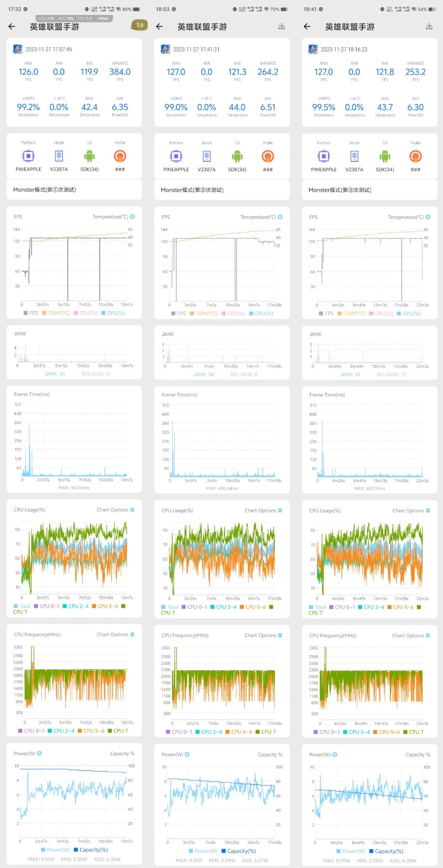
Task: Tap orange Profile icon in 第②次测试 report
Action: (x=268, y=156)
